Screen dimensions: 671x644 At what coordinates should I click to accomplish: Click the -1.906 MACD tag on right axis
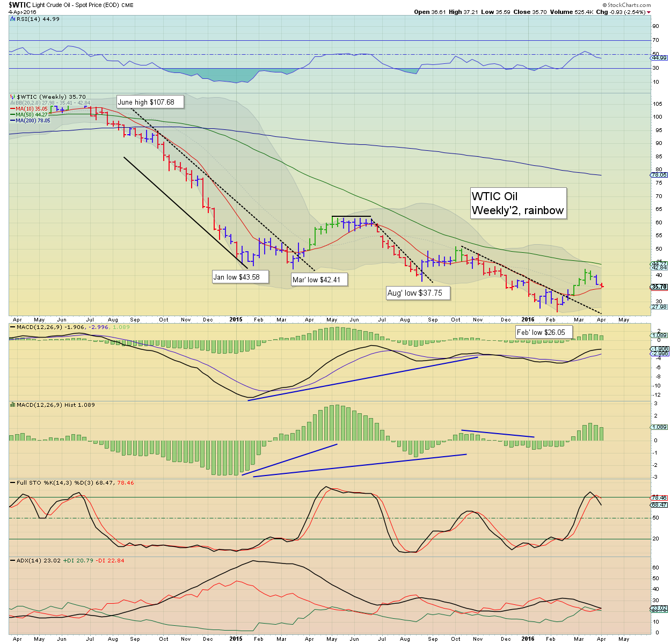point(659,349)
